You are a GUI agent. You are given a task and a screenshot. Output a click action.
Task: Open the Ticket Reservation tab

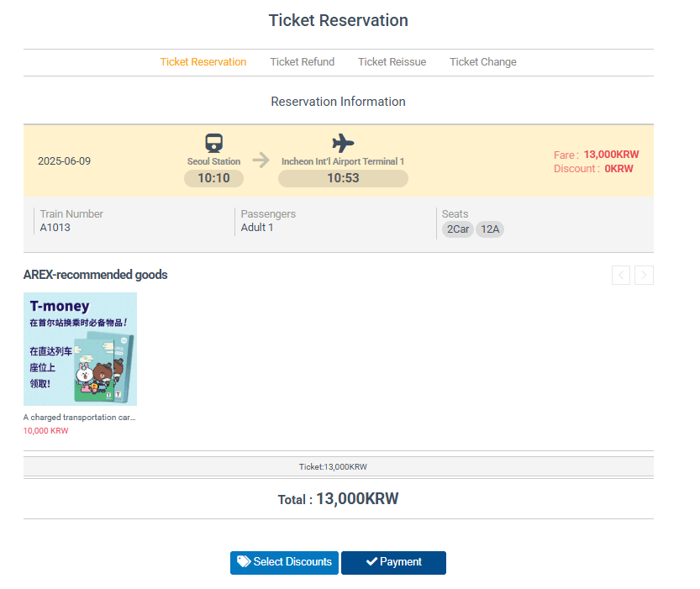click(203, 62)
